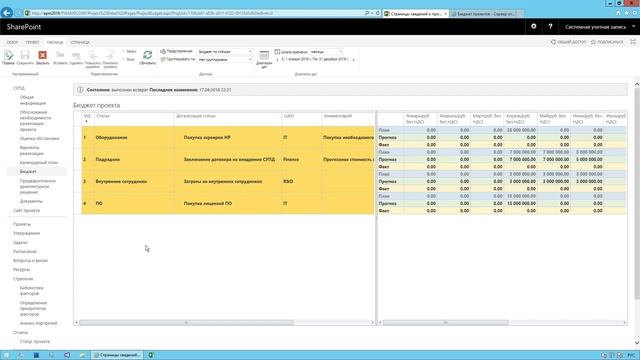Image resolution: width=640 pixels, height=360 pixels.
Task: Switch to the ПРОЕКТ ribbon tab
Action: 32,42
